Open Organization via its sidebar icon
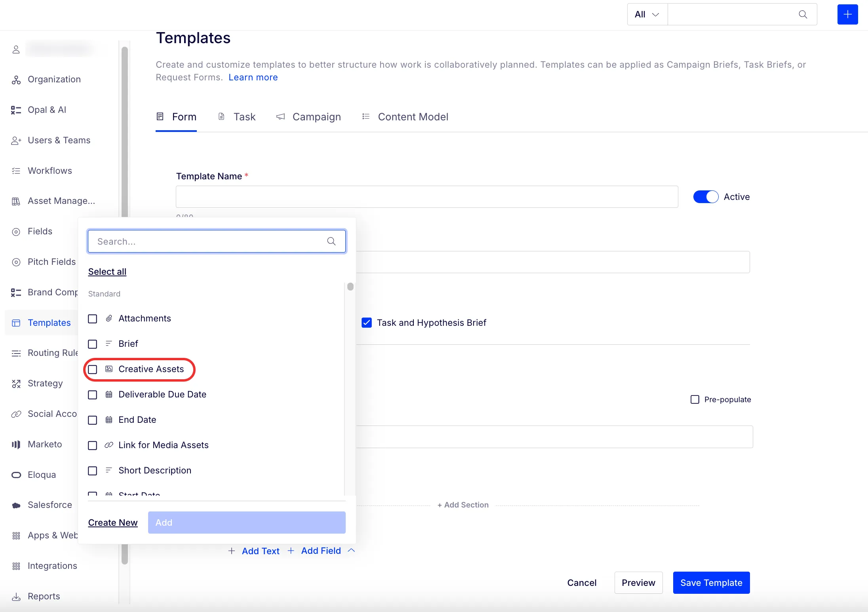Image resolution: width=868 pixels, height=612 pixels. [16, 80]
